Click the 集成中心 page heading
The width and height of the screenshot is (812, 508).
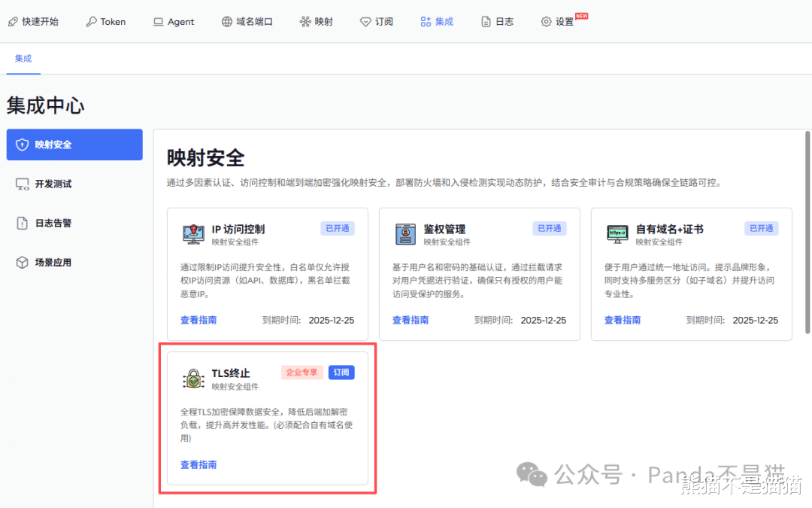coord(46,106)
